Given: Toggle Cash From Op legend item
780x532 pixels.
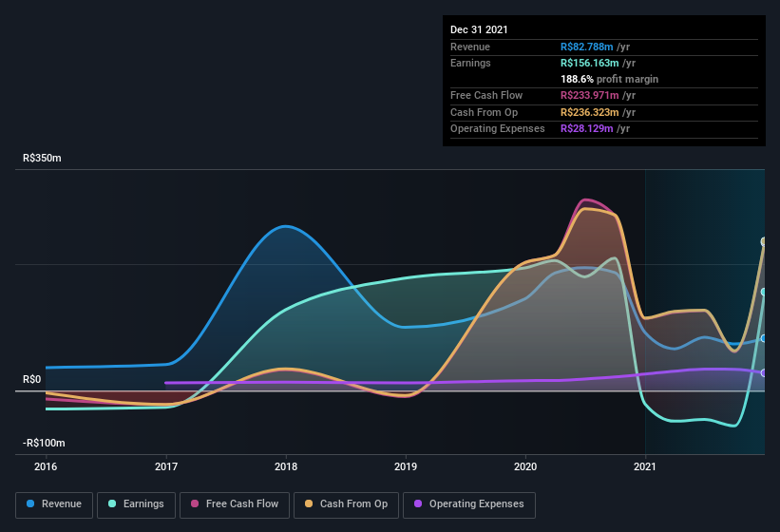Looking at the screenshot, I should [x=347, y=504].
